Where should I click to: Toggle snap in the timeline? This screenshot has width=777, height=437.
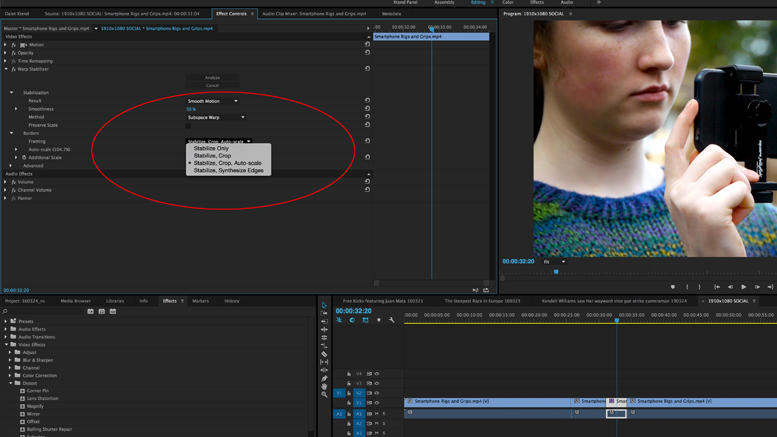(x=352, y=320)
